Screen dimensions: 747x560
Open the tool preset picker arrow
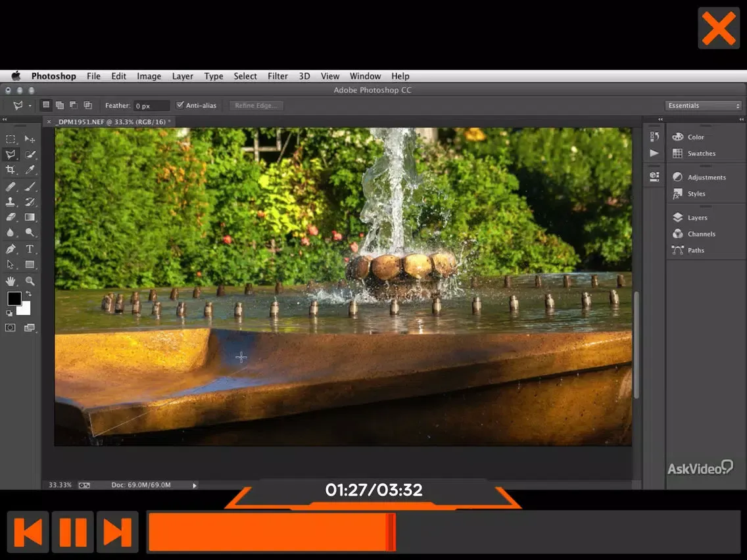[x=30, y=106]
